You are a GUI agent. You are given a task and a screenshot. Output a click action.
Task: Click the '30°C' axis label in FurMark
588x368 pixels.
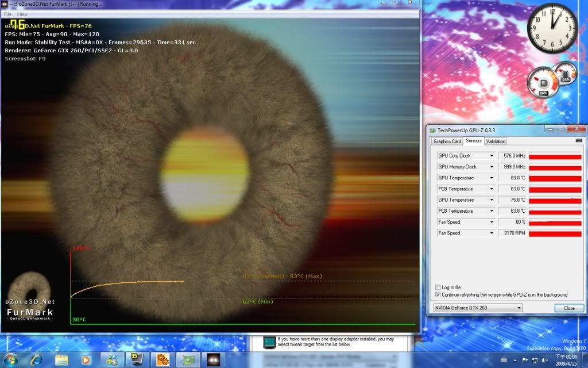79,320
